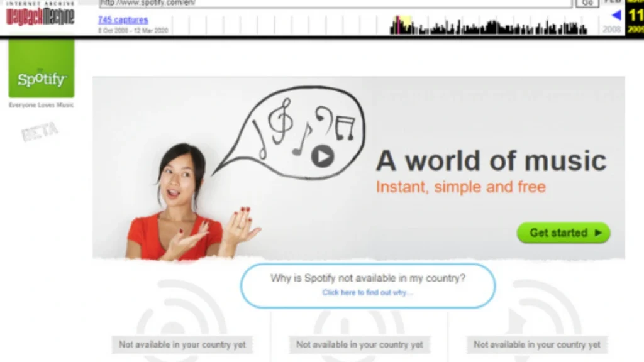This screenshot has width=644, height=362.
Task: Click the URL address input field
Action: 333,3
